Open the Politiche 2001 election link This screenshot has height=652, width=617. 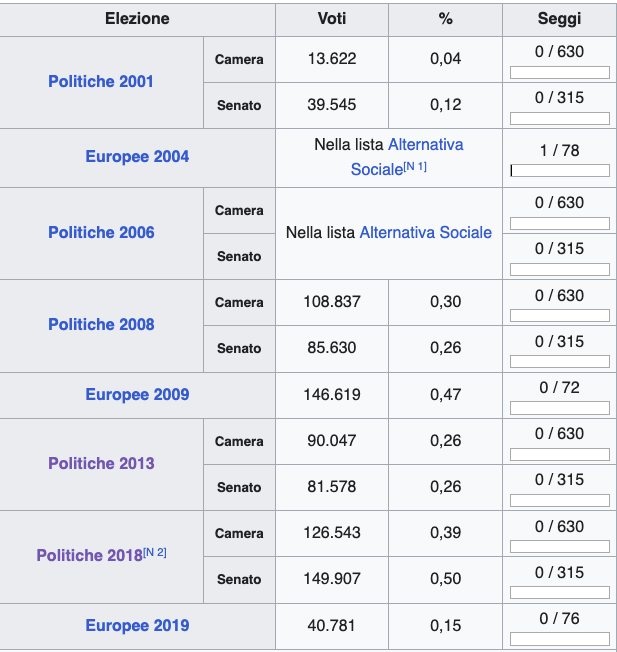tap(101, 82)
